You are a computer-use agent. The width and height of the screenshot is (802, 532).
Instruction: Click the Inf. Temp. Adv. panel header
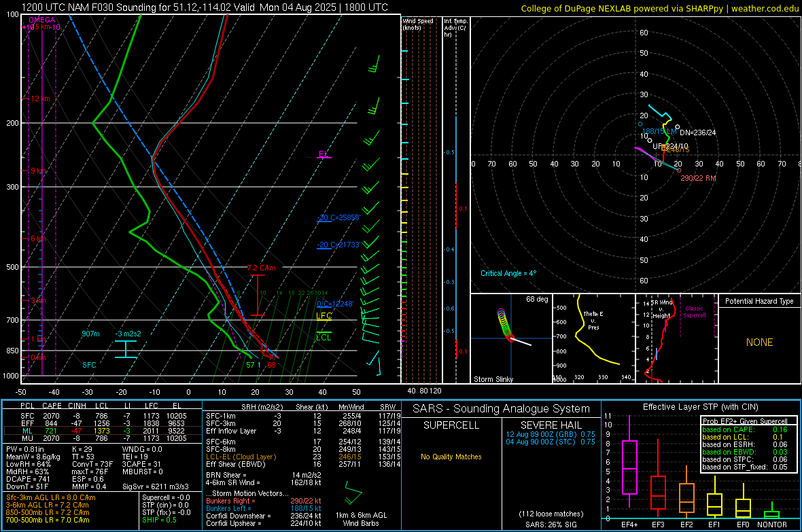(x=455, y=28)
